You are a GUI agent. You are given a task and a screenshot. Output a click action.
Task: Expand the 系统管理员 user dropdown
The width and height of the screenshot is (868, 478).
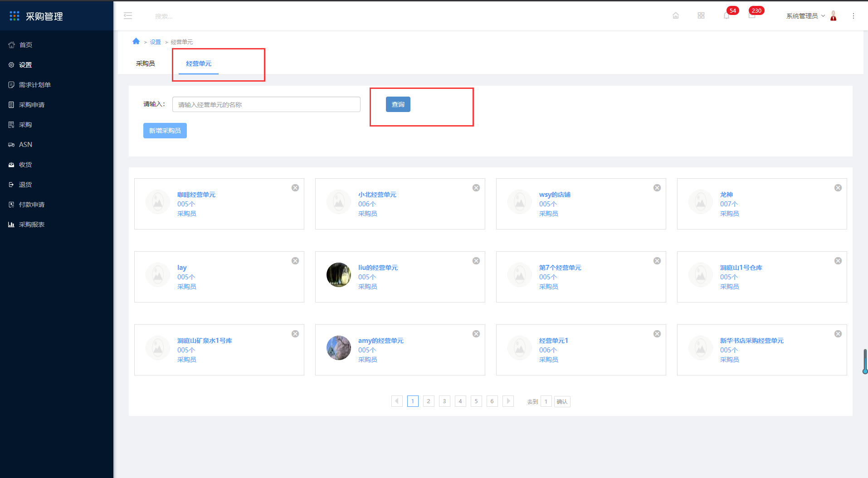pyautogui.click(x=805, y=16)
